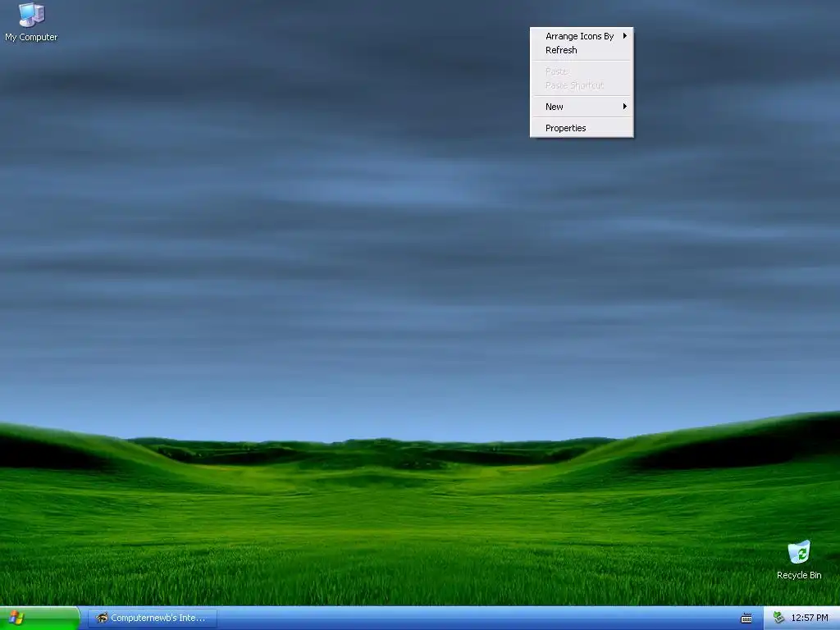
Task: Click the greyed-out Paste entry
Action: (x=582, y=71)
